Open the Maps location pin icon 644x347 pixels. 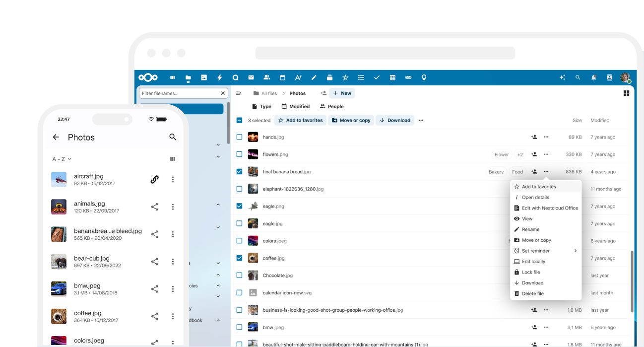[424, 77]
